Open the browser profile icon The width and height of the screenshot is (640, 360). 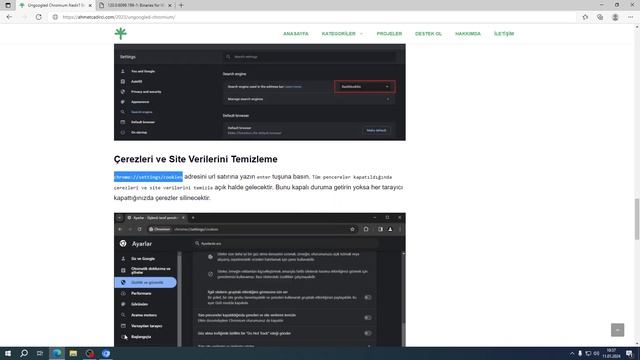click(615, 17)
